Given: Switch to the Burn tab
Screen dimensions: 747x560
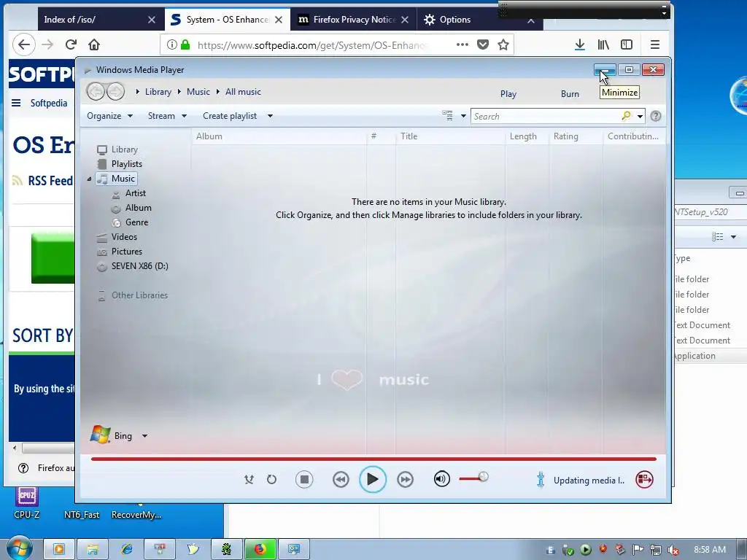Looking at the screenshot, I should (x=570, y=94).
